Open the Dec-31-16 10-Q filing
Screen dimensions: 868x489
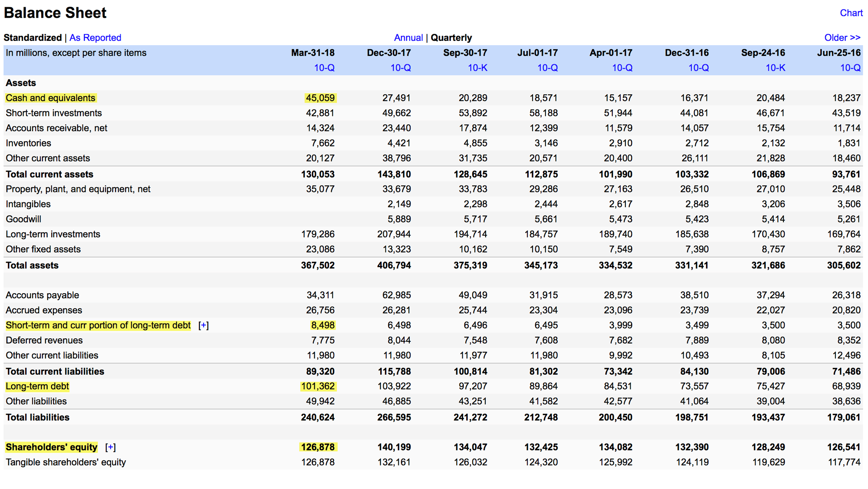699,68
